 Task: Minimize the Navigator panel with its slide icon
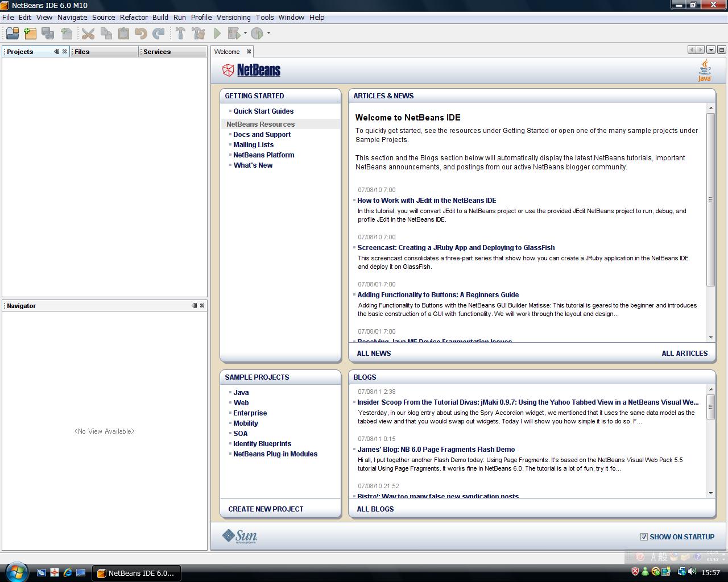(x=194, y=305)
